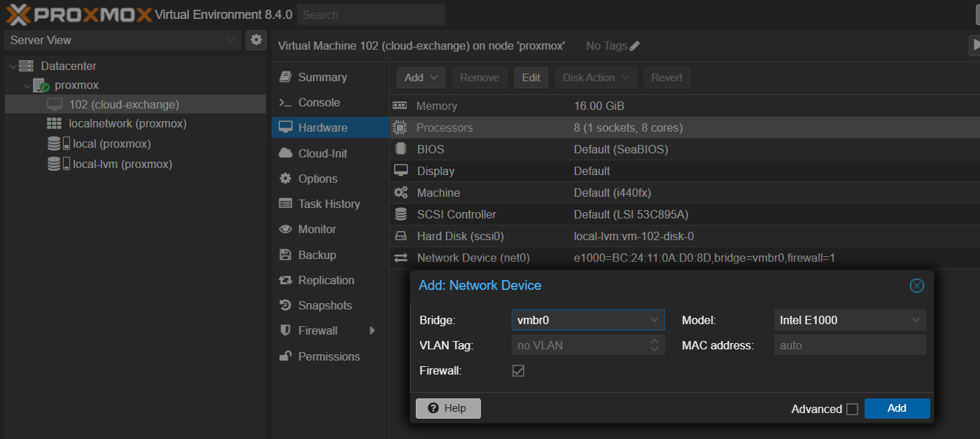Click the SCSI Controller database icon
This screenshot has height=439, width=980.
click(x=400, y=214)
